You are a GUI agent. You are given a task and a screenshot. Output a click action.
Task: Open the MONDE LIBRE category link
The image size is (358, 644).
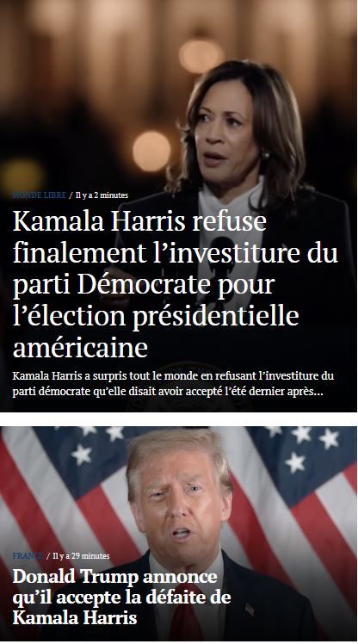click(40, 195)
